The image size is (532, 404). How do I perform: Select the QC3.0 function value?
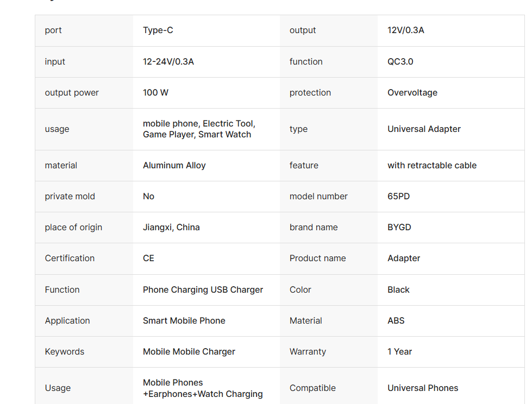(x=400, y=62)
